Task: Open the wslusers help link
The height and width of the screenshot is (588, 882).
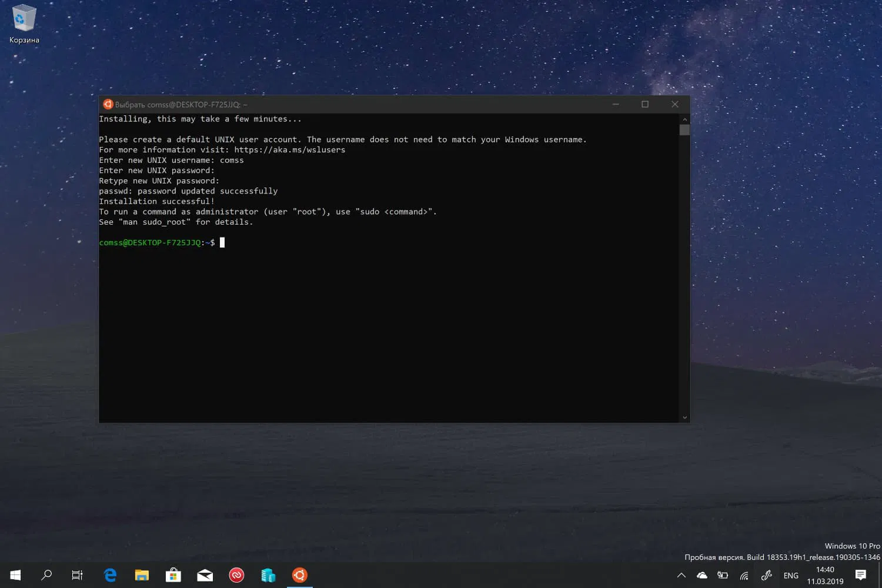Action: coord(290,149)
